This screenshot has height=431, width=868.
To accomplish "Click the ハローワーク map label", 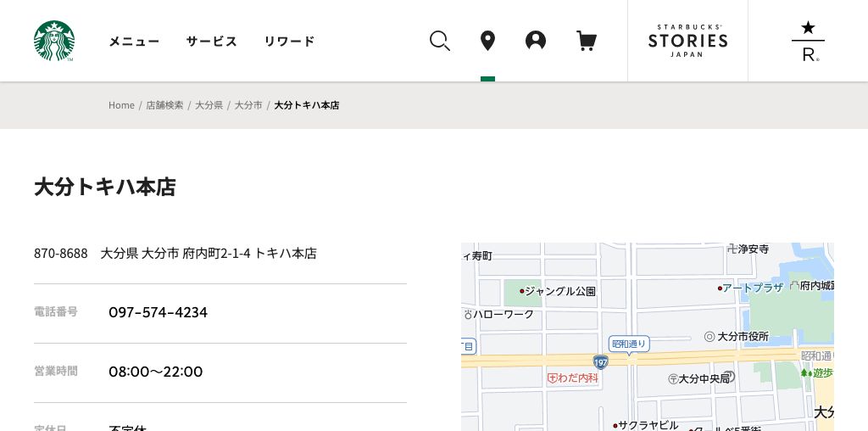I will click(498, 315).
